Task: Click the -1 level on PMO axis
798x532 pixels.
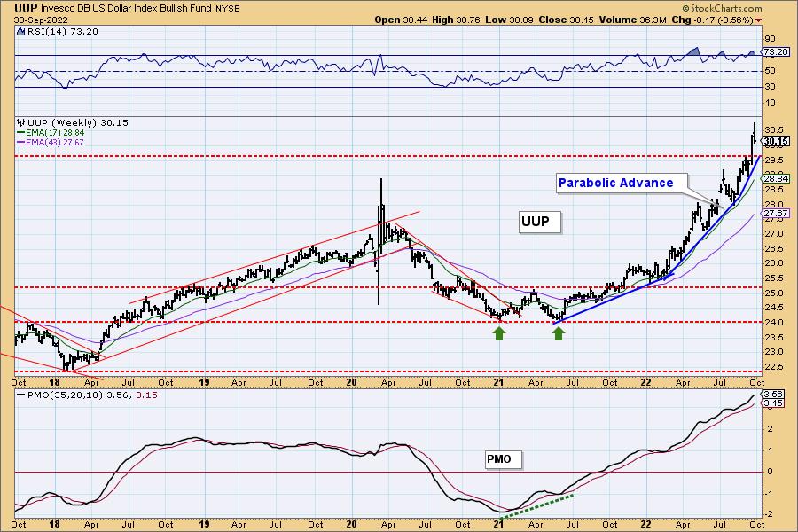Action: pos(769,493)
